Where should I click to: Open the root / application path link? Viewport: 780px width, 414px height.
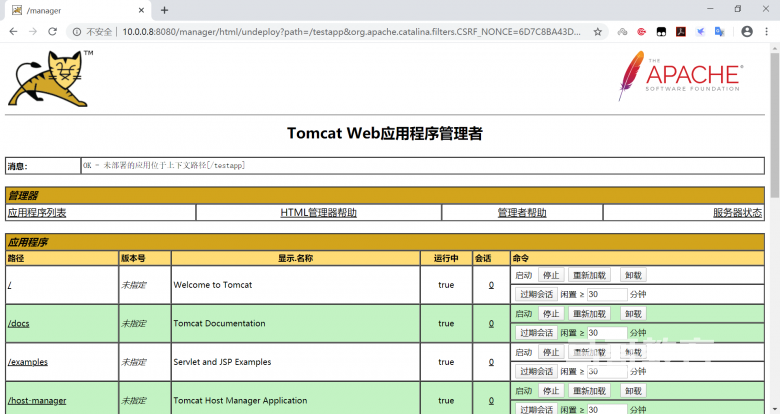point(9,285)
